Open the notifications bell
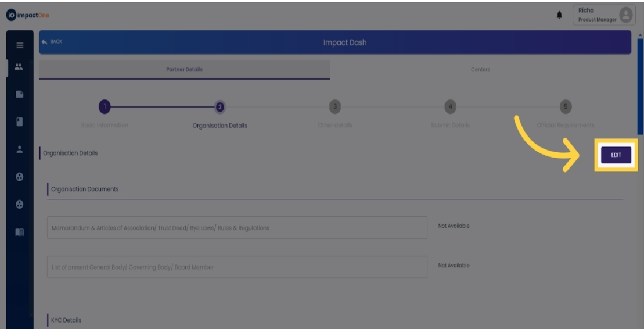Image resolution: width=644 pixels, height=329 pixels. 559,15
